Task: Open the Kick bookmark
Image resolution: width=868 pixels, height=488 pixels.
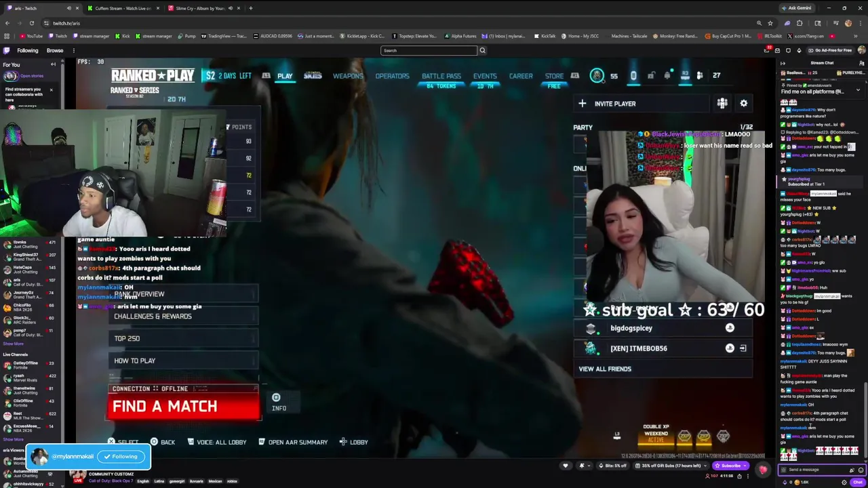Action: (x=123, y=36)
